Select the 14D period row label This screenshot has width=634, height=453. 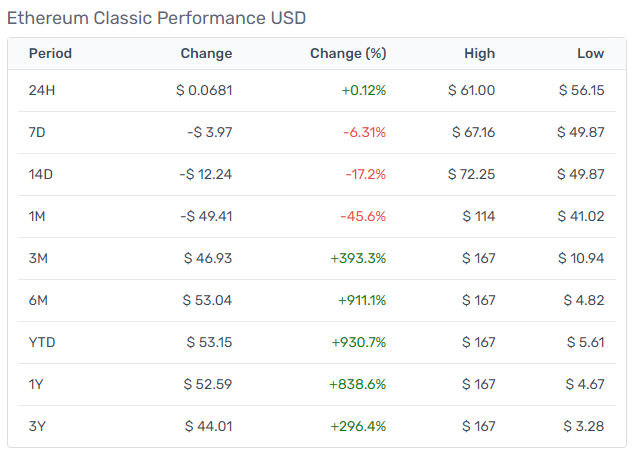[40, 174]
